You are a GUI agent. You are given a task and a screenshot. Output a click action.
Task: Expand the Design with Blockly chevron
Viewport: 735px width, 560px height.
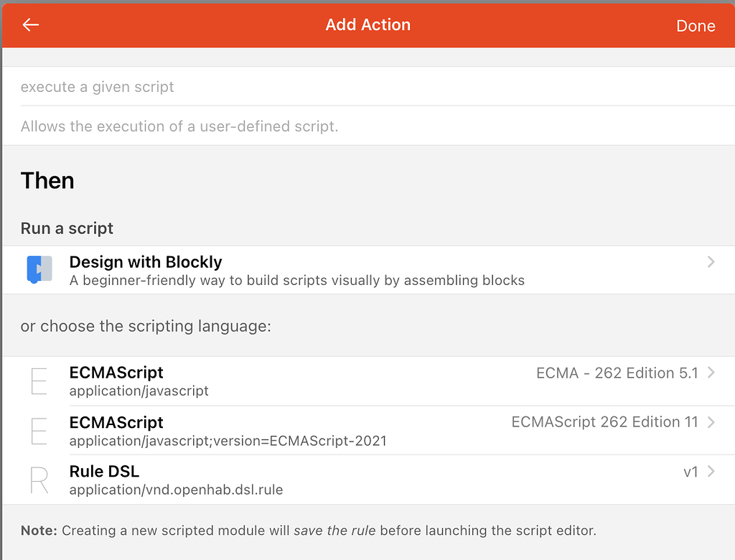coord(711,262)
